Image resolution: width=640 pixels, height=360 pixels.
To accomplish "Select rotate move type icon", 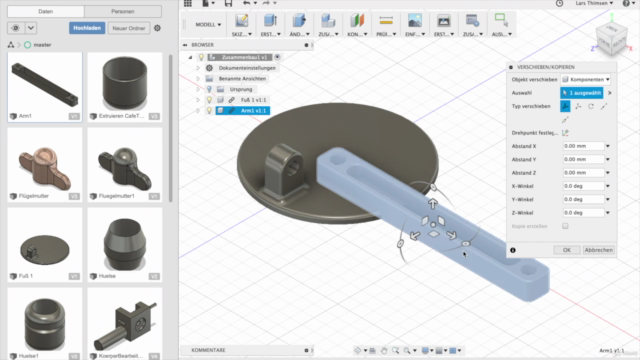I will [x=591, y=106].
